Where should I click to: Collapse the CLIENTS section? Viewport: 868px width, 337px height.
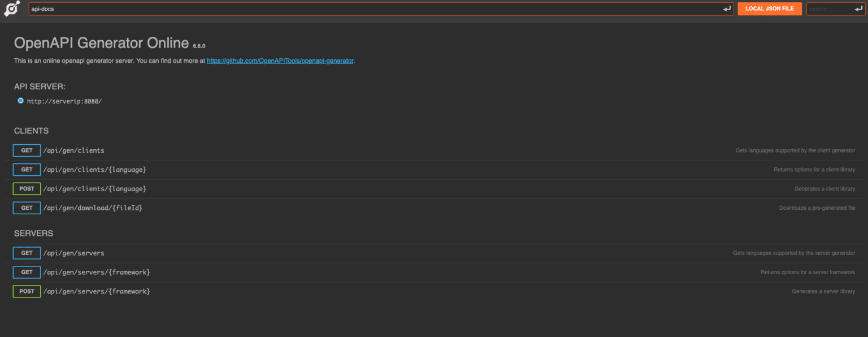coord(31,131)
